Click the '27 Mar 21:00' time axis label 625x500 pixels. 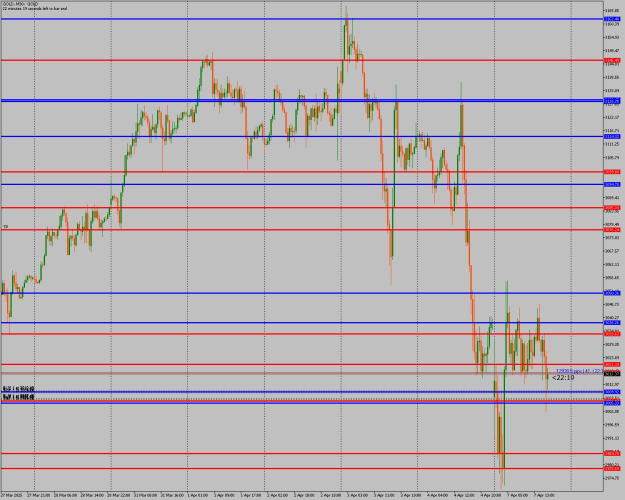click(x=39, y=495)
